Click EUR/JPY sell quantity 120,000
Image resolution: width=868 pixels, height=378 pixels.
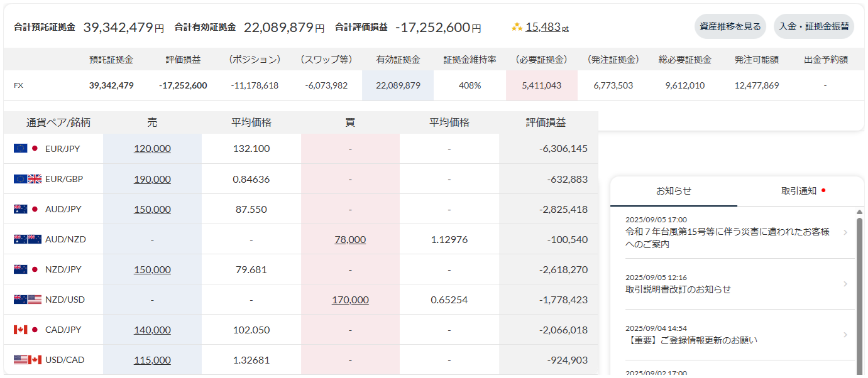click(x=152, y=149)
